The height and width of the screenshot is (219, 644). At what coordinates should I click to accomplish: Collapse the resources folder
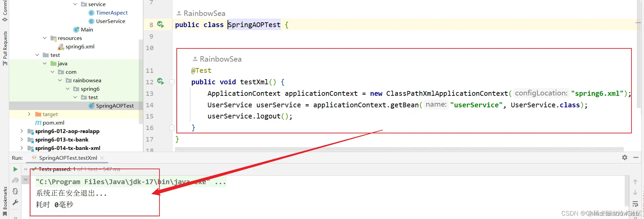(x=45, y=38)
